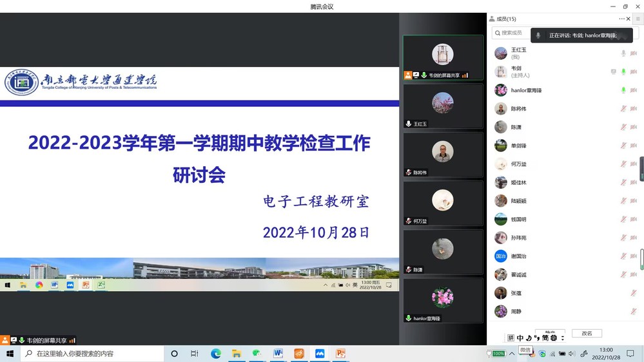Open Cortana circle icon on taskbar
644x362 pixels.
pyautogui.click(x=174, y=354)
